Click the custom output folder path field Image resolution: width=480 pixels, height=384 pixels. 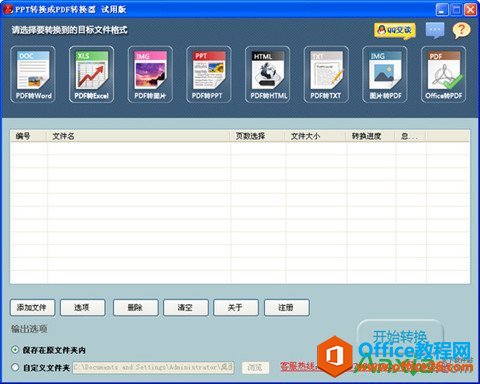(153, 367)
